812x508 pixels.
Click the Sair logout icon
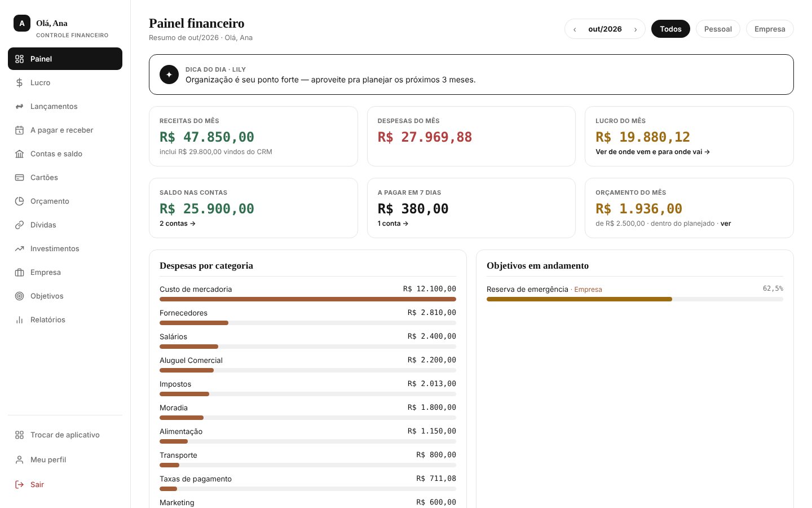(19, 484)
